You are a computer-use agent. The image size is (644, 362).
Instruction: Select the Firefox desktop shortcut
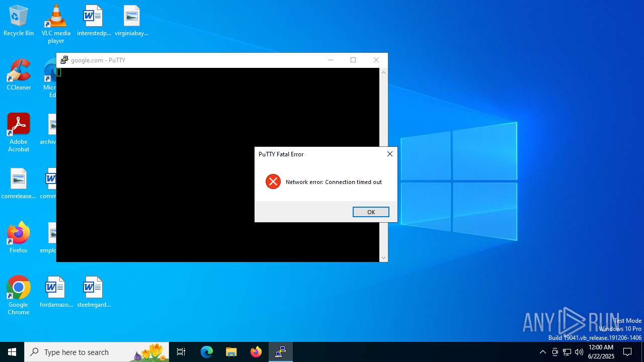point(19,238)
